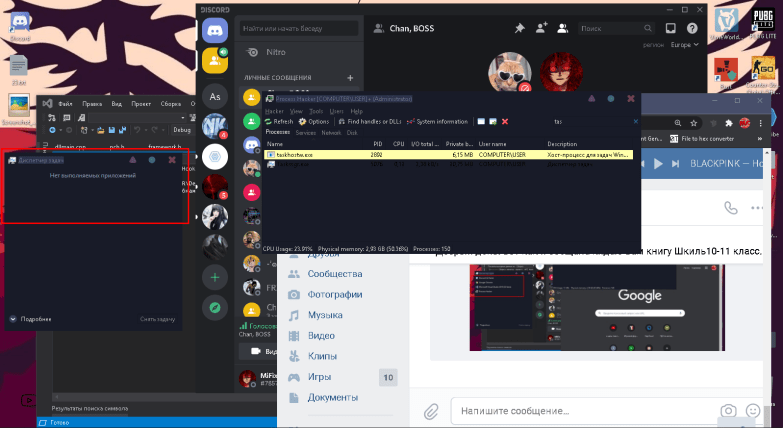Open 'Файл' menu in Visual Studio
783x428 pixels.
65,104
